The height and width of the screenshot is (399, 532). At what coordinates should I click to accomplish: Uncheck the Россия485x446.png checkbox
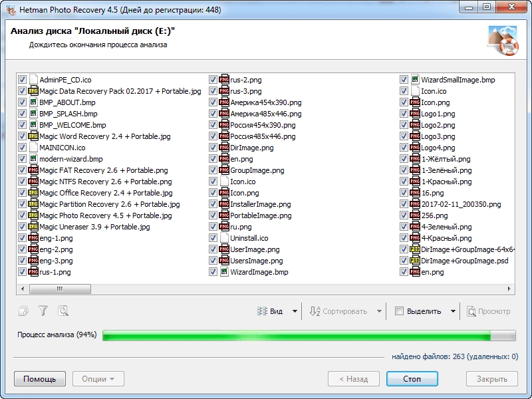point(213,136)
